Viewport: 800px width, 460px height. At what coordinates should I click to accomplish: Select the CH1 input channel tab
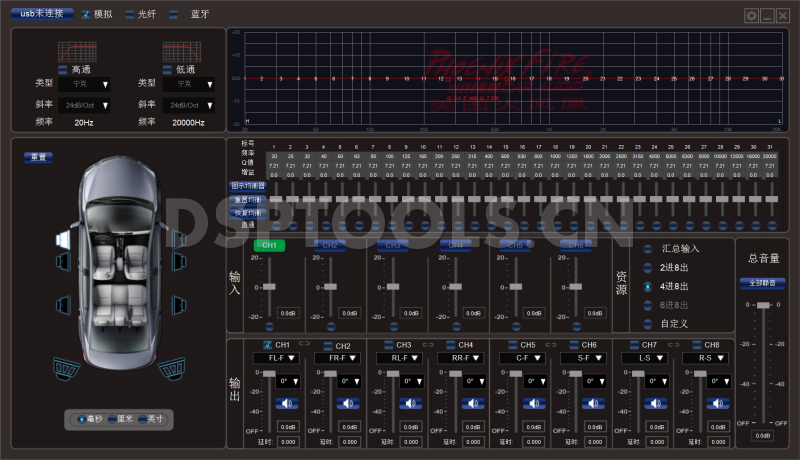[x=268, y=244]
